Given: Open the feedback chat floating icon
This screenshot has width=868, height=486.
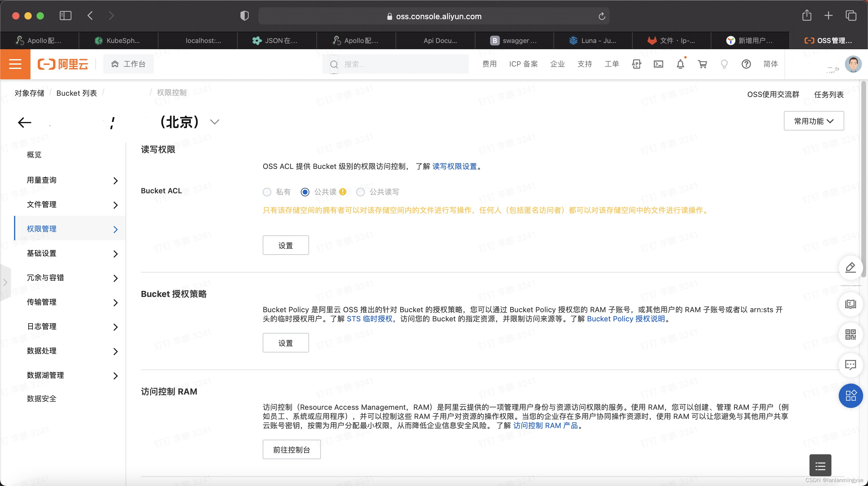Looking at the screenshot, I should tap(850, 365).
